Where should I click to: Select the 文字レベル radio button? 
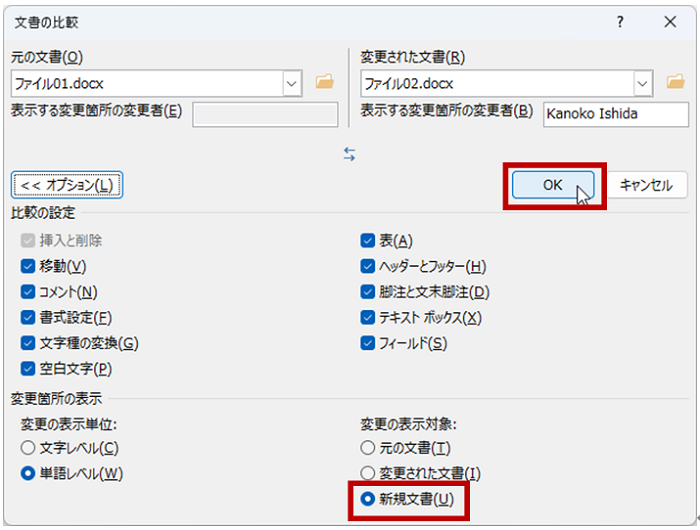[x=27, y=448]
